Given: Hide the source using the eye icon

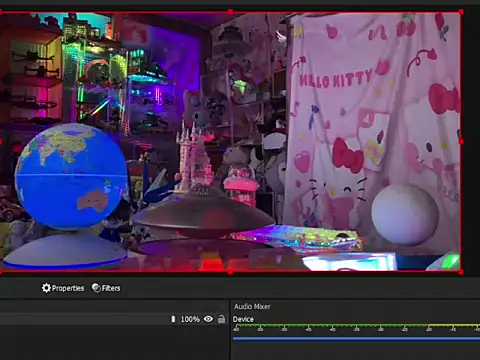Looking at the screenshot, I should click(208, 319).
